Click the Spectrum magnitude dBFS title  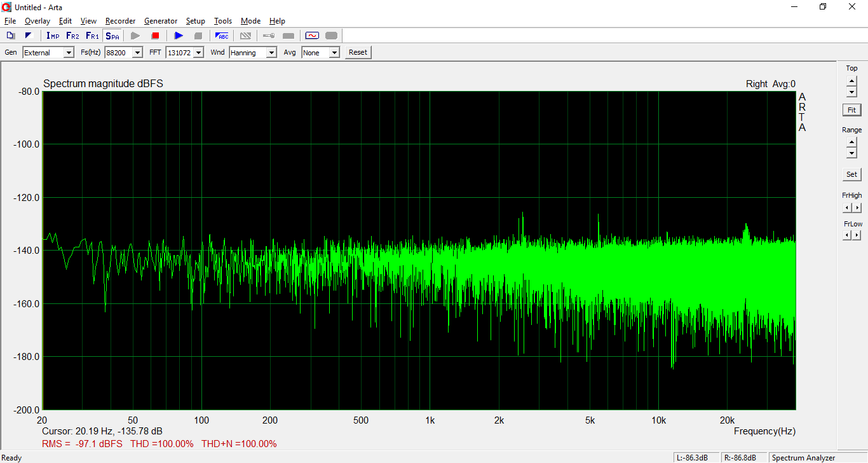(103, 84)
